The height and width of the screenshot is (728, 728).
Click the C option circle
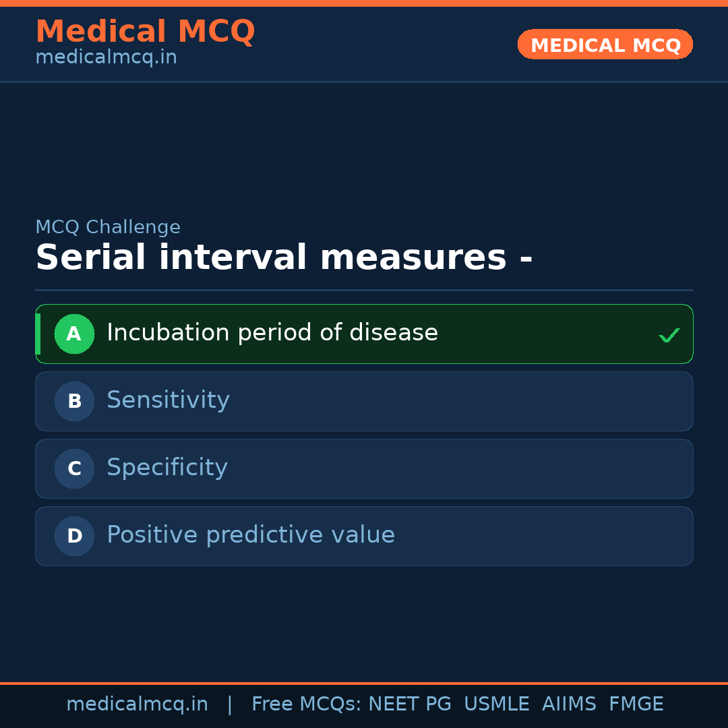[x=74, y=468]
